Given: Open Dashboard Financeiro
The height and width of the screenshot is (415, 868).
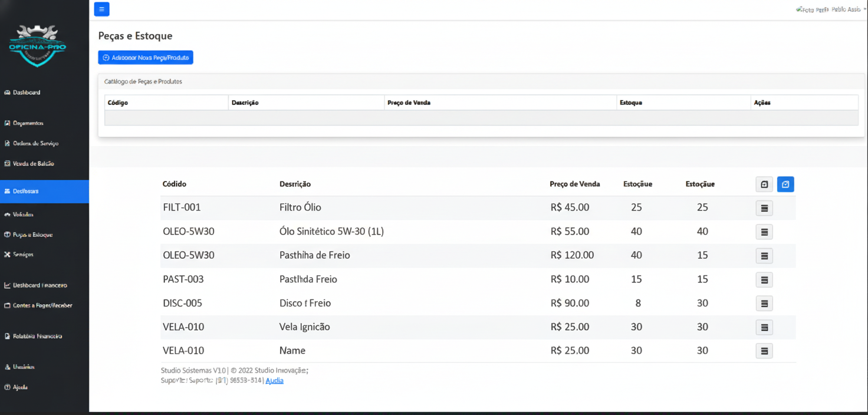Looking at the screenshot, I should [35, 285].
